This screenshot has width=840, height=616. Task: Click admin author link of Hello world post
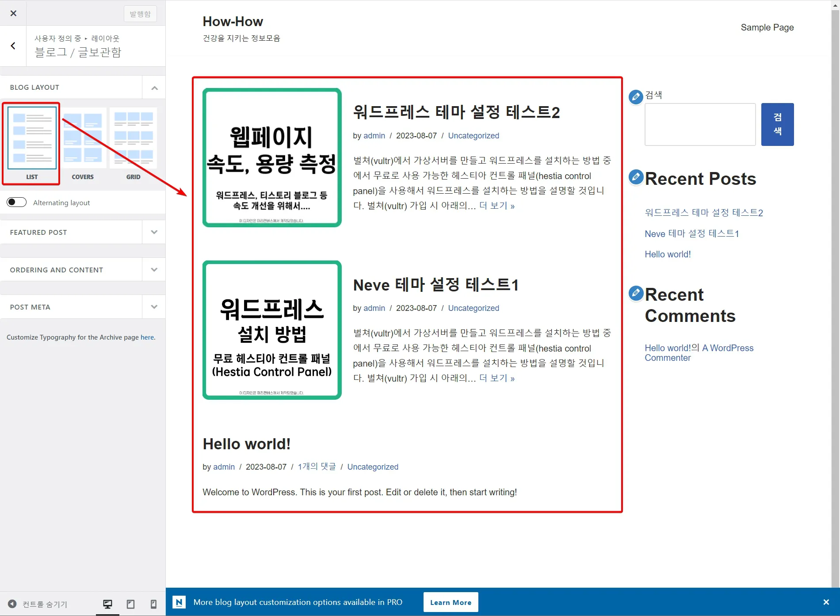[x=224, y=467]
